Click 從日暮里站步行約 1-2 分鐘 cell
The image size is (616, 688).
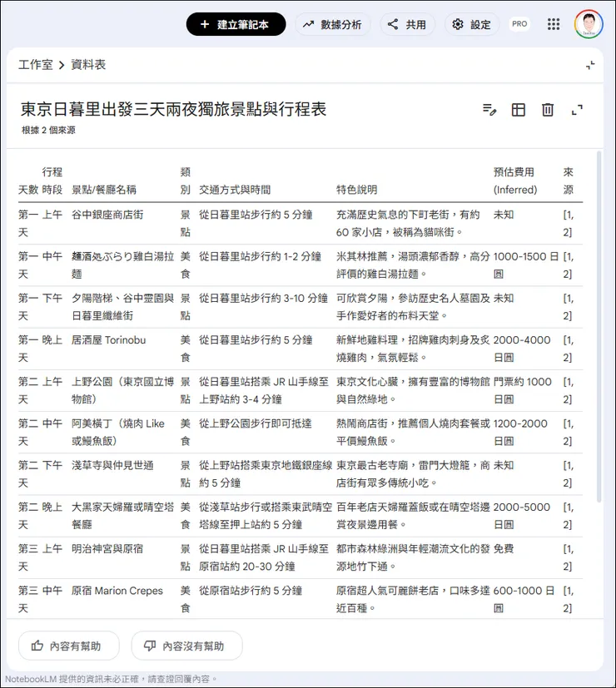pos(260,257)
